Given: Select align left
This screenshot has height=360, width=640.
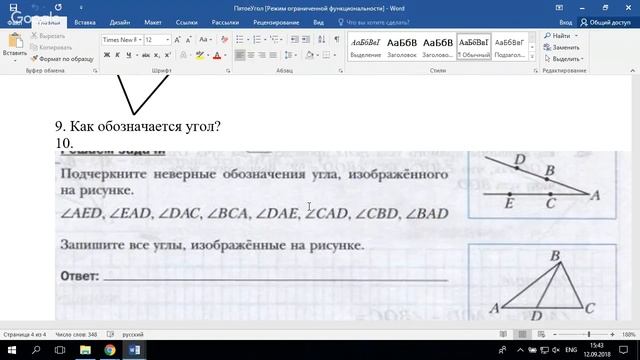Looking at the screenshot, I should pos(240,55).
